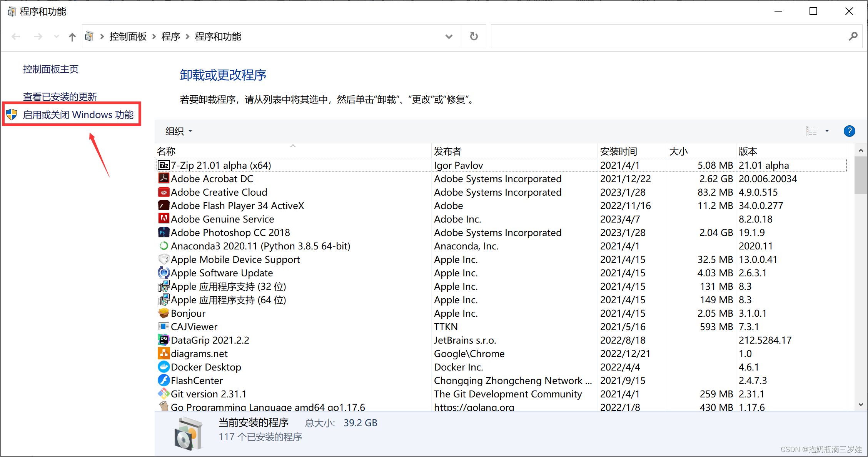The height and width of the screenshot is (457, 868).
Task: Click the Git version 2.31.1 icon
Action: (164, 394)
